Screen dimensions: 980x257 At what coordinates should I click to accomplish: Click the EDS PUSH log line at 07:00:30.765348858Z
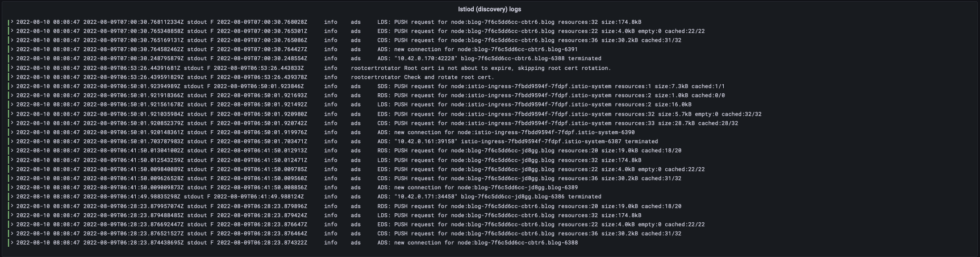tap(360, 31)
